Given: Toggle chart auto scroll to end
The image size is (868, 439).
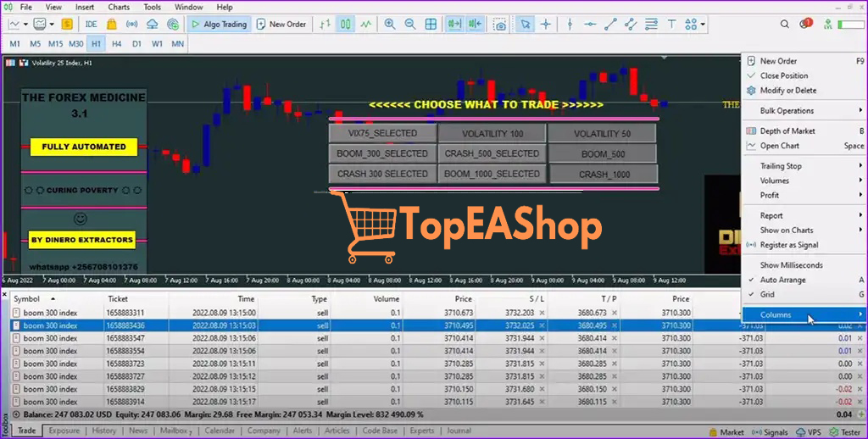Looking at the screenshot, I should tap(454, 25).
